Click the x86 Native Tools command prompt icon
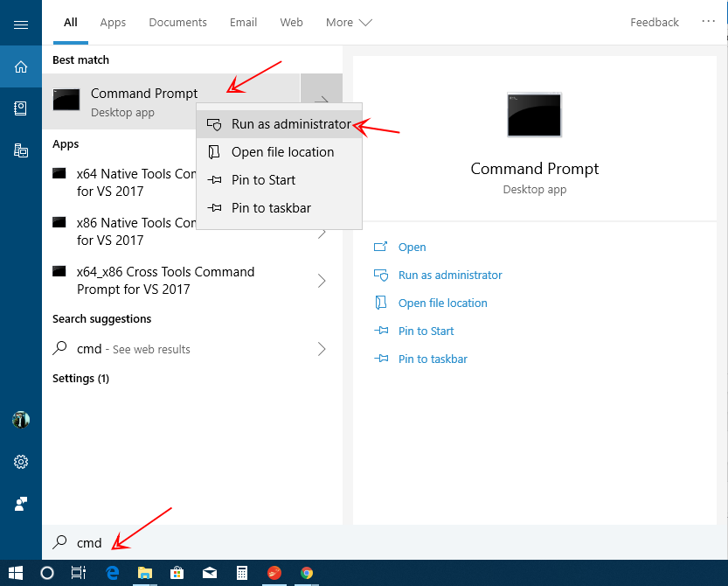Screen dimensions: 728x586 tap(59, 222)
